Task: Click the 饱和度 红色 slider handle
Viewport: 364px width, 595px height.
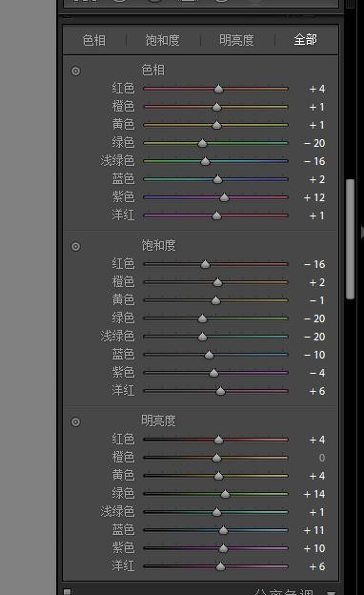Action: click(206, 264)
